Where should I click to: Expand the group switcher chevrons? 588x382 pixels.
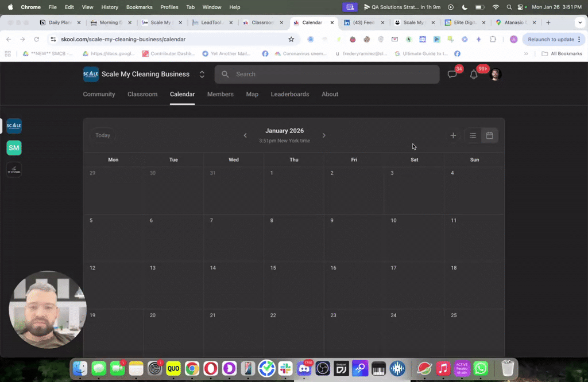202,74
